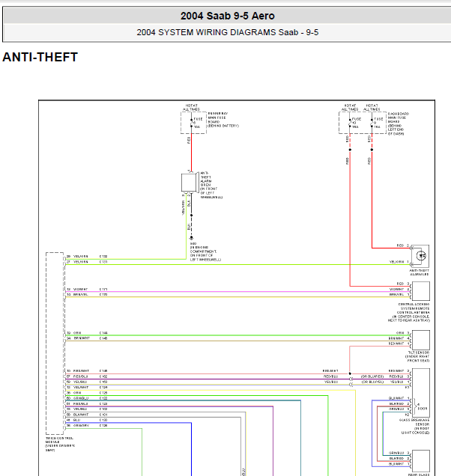This screenshot has height=476, width=451.
Task: Click the central locking remote control antenna box
Action: [420, 290]
